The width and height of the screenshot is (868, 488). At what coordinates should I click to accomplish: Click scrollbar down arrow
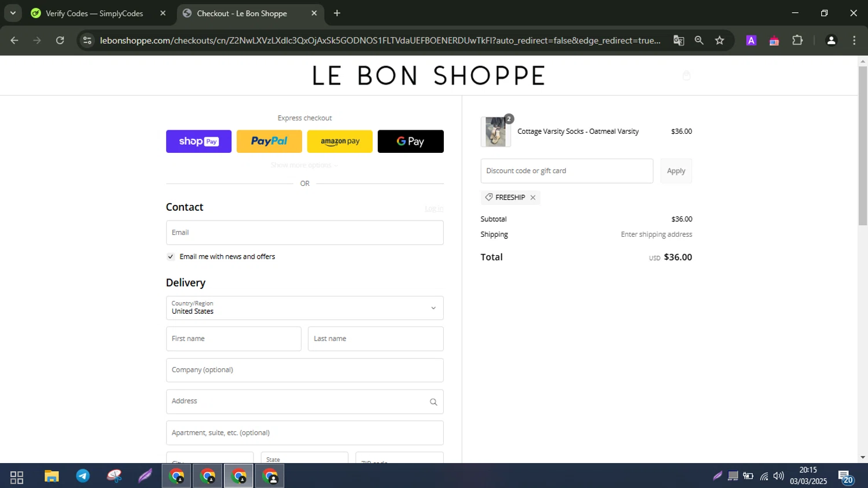coord(863,457)
